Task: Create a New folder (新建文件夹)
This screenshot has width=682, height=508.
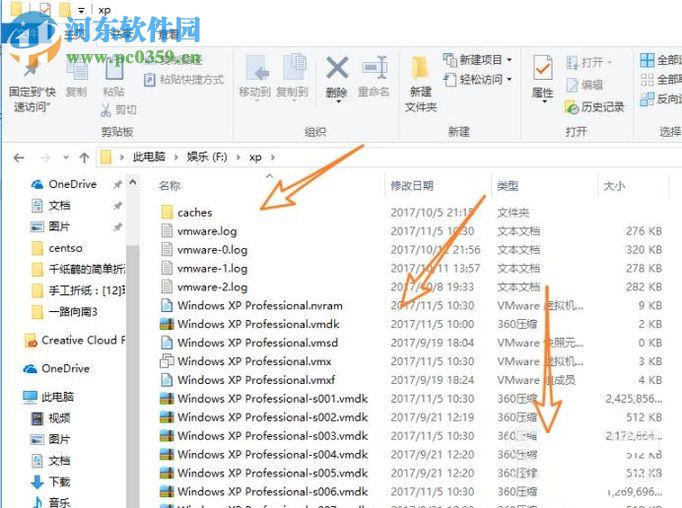Action: (x=421, y=83)
